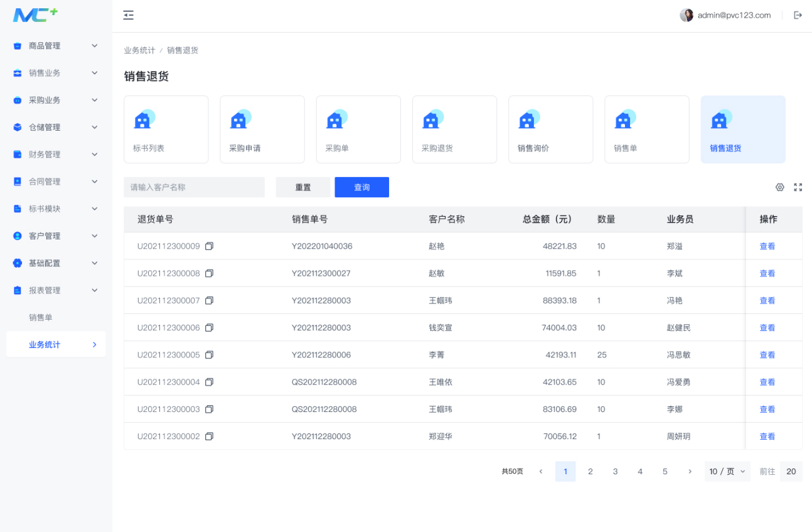The width and height of the screenshot is (812, 532).
Task: Expand the 商品管理 menu chevron
Action: 95,46
